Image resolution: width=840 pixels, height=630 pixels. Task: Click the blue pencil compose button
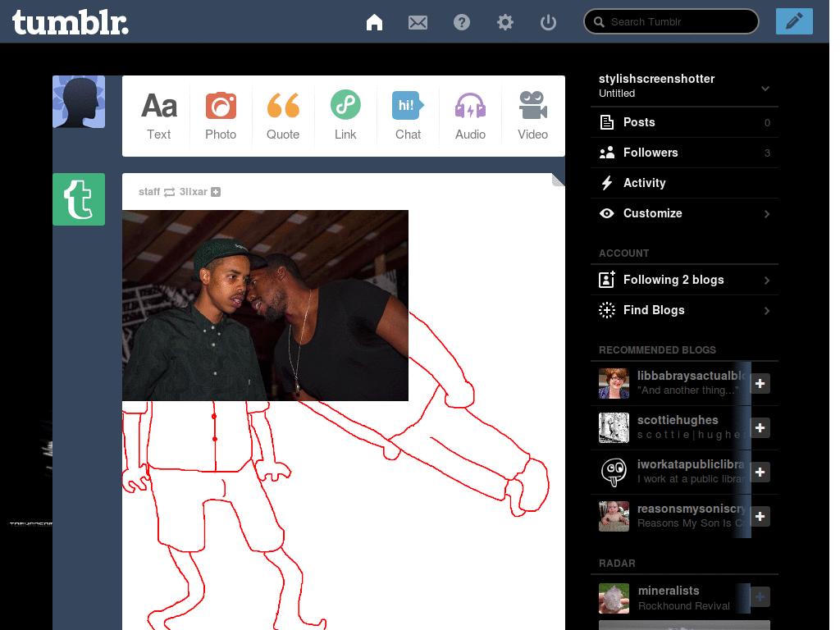coord(794,21)
